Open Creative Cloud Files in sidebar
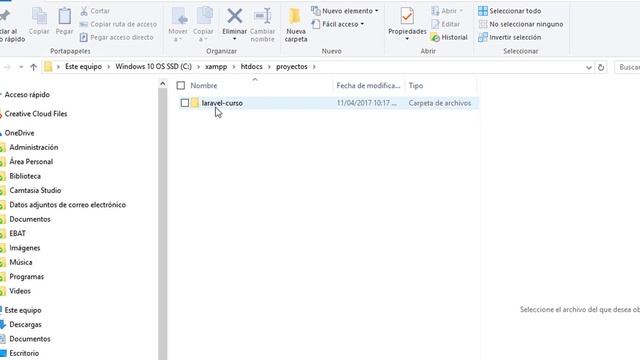Viewport: 640px width, 360px height. pyautogui.click(x=36, y=113)
